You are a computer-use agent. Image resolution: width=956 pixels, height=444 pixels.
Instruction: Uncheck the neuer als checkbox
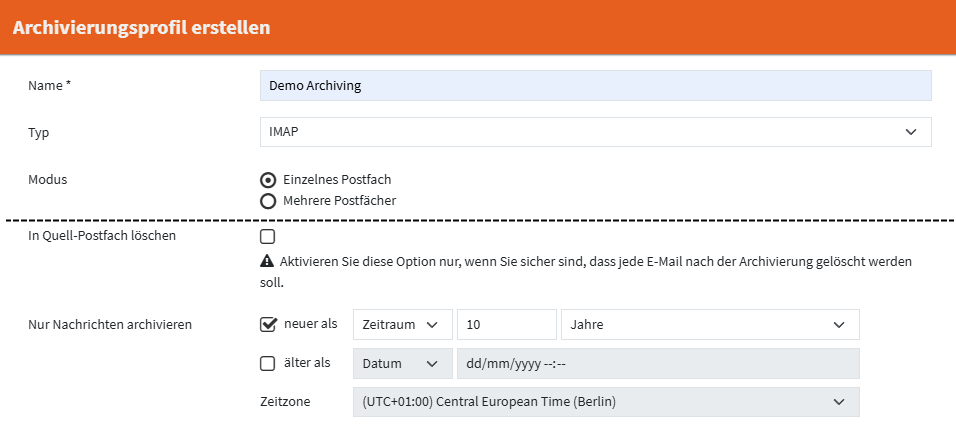(268, 324)
